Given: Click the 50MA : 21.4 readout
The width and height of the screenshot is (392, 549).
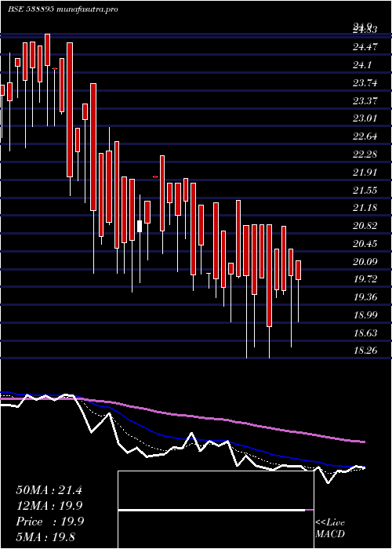Looking at the screenshot, I should (x=49, y=490).
